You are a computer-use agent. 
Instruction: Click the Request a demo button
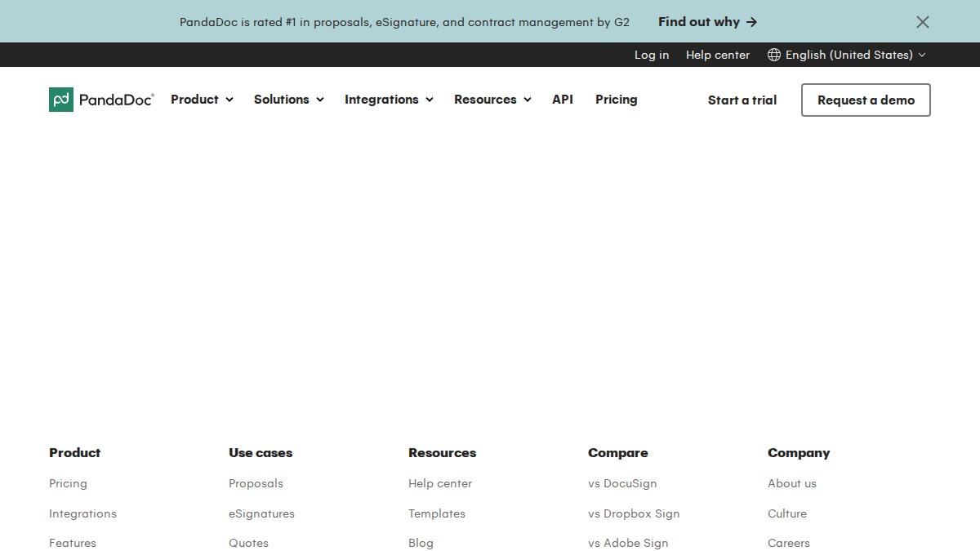[x=866, y=100]
